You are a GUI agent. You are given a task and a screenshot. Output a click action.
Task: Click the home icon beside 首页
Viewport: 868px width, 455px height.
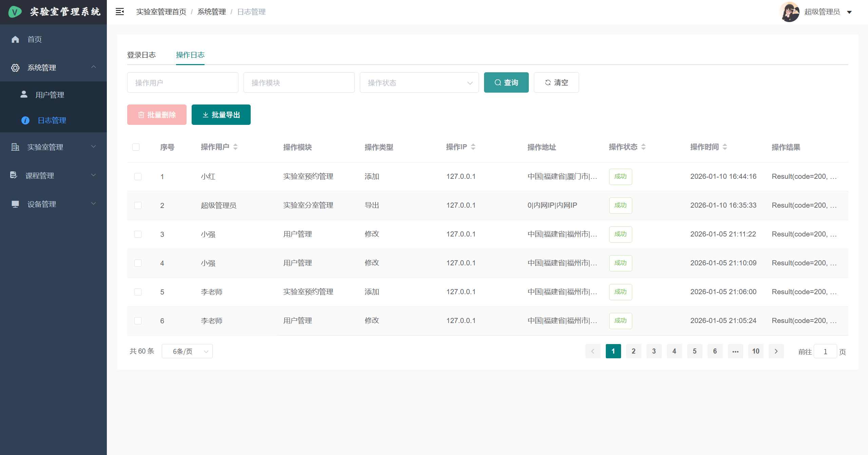[x=15, y=39]
